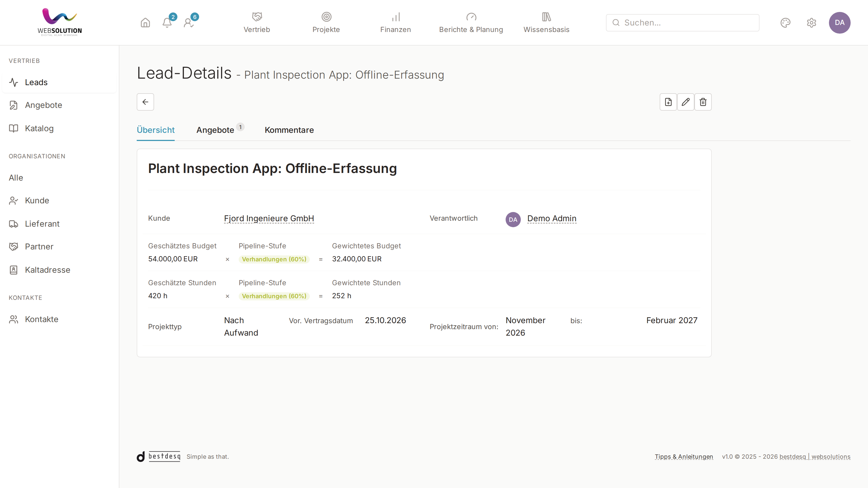Open Berichte & Planung module
The image size is (868, 488).
[x=471, y=23]
